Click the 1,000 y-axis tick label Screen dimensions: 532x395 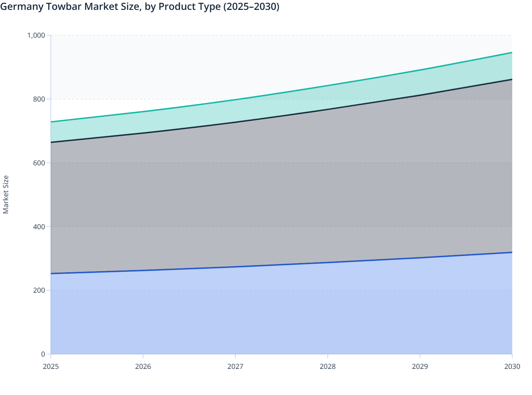[37, 35]
